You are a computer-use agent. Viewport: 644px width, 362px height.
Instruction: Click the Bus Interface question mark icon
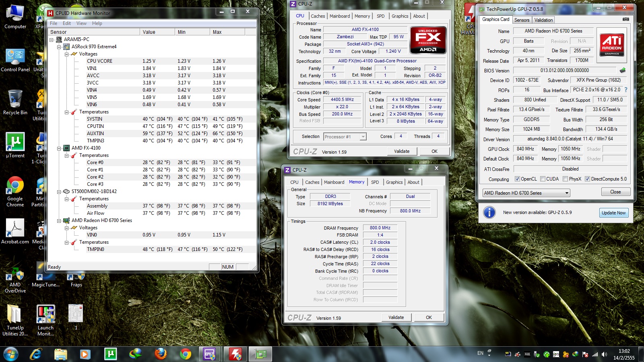(626, 90)
